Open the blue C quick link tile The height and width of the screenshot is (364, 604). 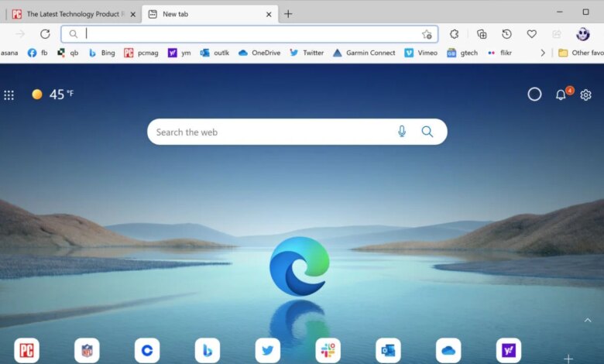147,350
